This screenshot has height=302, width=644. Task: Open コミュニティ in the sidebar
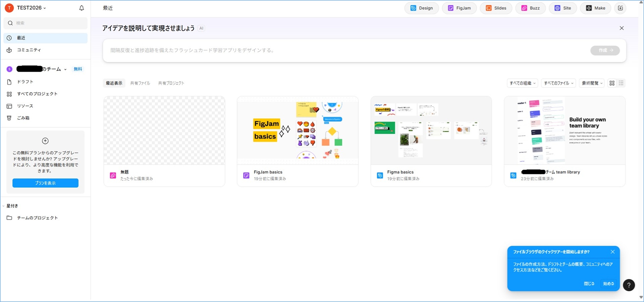tap(46, 50)
